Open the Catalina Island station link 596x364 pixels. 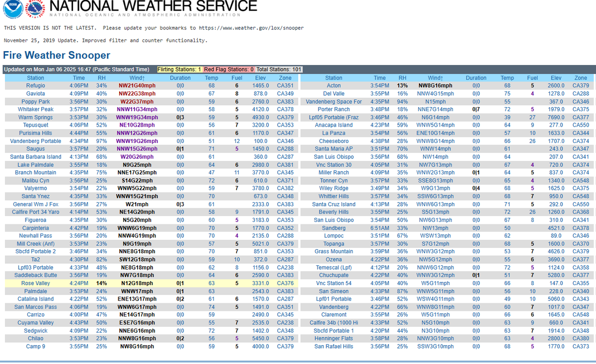click(36, 299)
